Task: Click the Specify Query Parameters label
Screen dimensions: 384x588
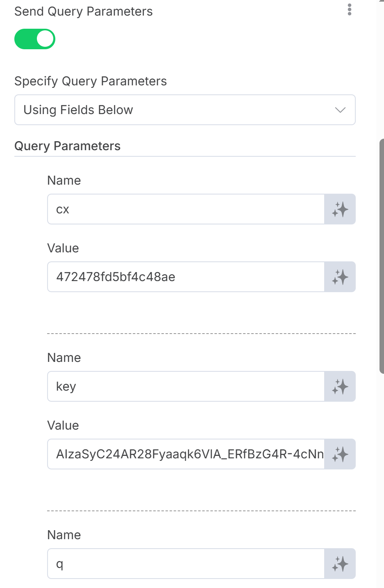Action: [91, 81]
